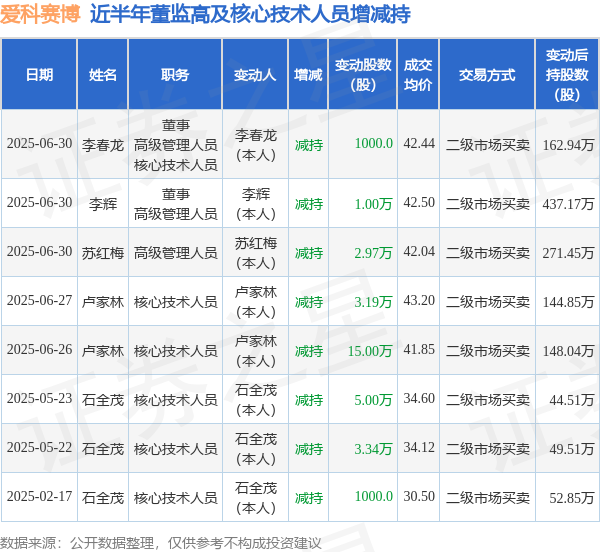The width and height of the screenshot is (600, 552).
Task: Click the 近半年董监高及核心技术人员增减持 heading
Action: [250, 14]
